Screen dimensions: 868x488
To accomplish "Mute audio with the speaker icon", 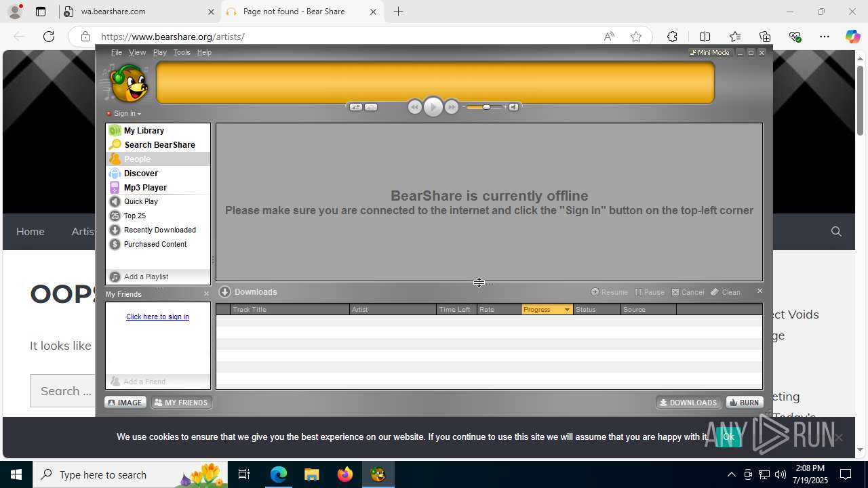I will (x=513, y=107).
